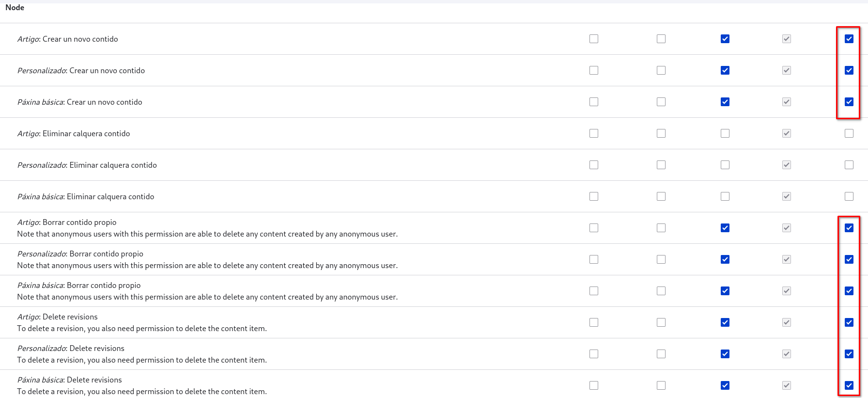Check first-column box for Páxina básica: Delete revisions
Image resolution: width=868 pixels, height=398 pixels.
click(593, 385)
